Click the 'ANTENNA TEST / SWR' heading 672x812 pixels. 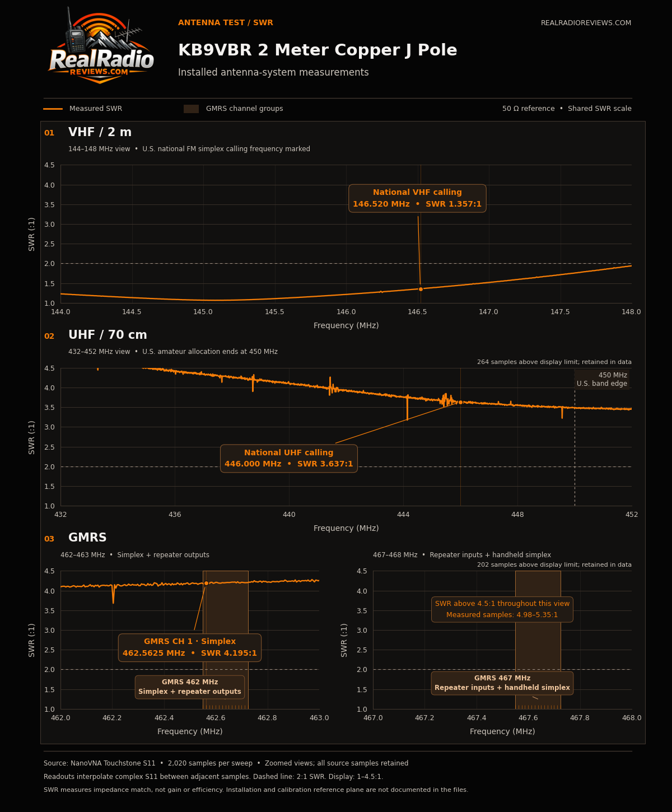pos(226,23)
